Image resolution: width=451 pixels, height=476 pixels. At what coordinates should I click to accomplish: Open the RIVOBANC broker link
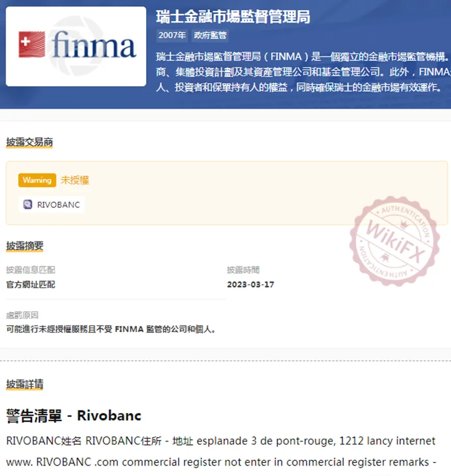[52, 204]
